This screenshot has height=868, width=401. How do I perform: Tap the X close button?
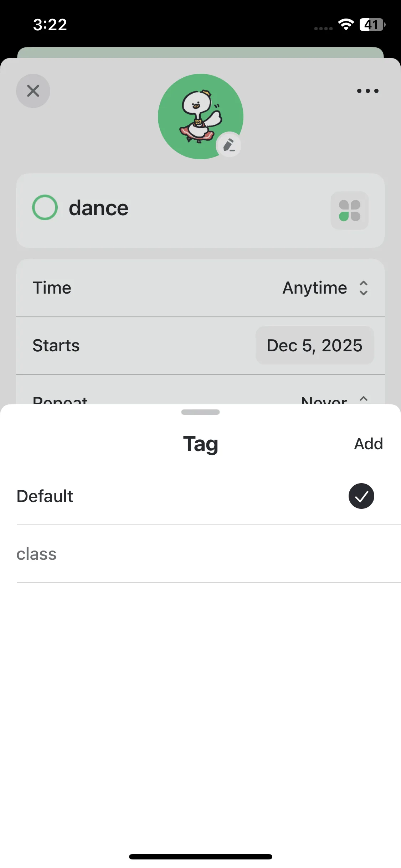[x=33, y=91]
